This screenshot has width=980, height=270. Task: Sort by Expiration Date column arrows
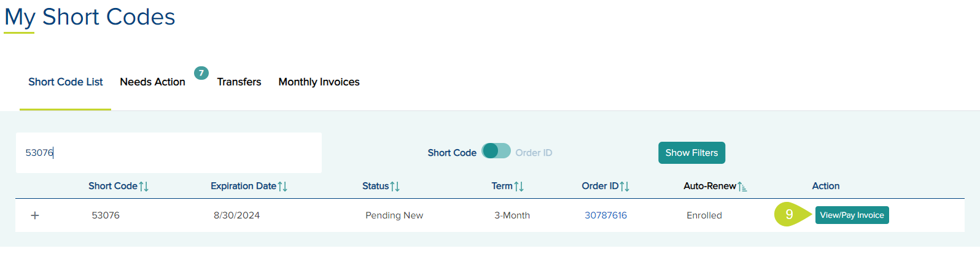(x=282, y=187)
